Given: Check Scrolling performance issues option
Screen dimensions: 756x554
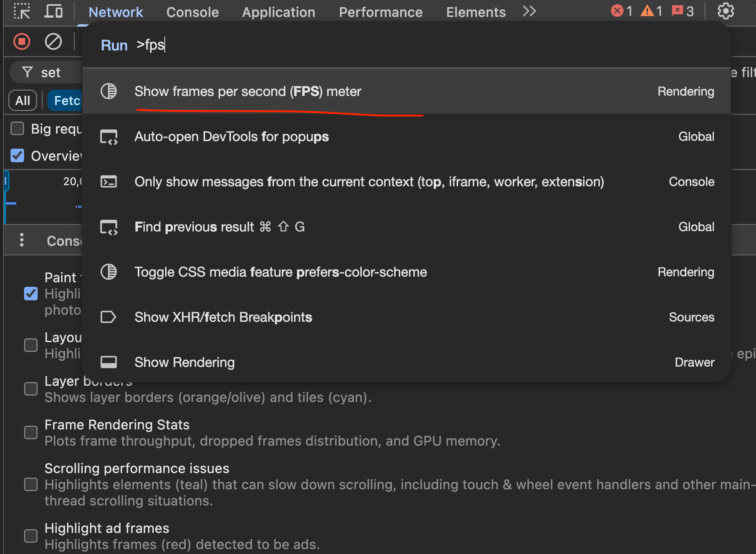Looking at the screenshot, I should coord(31,484).
